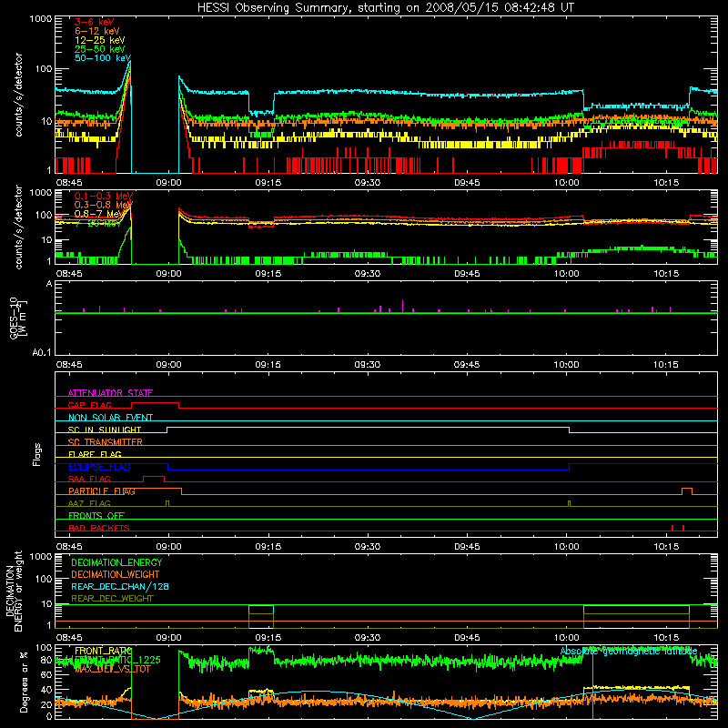
Task: Click the vertical Flags axis title
Action: coord(37,454)
